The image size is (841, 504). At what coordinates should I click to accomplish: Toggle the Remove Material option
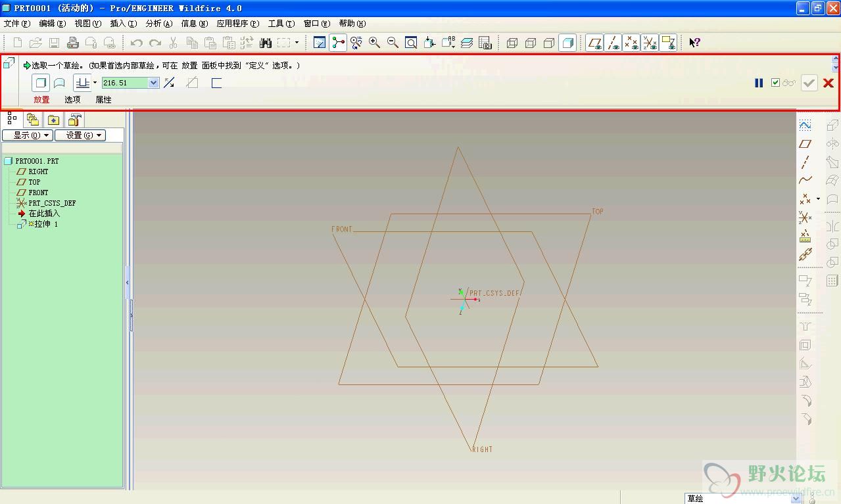point(192,83)
